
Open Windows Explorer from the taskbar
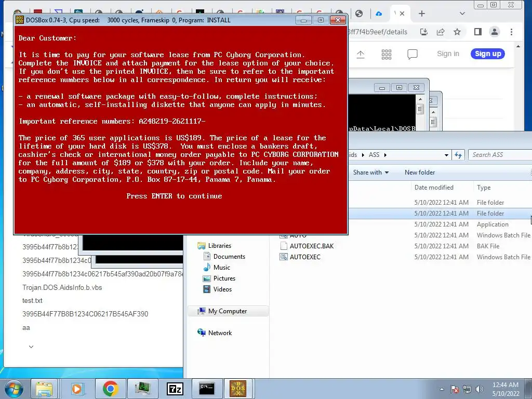(45, 389)
